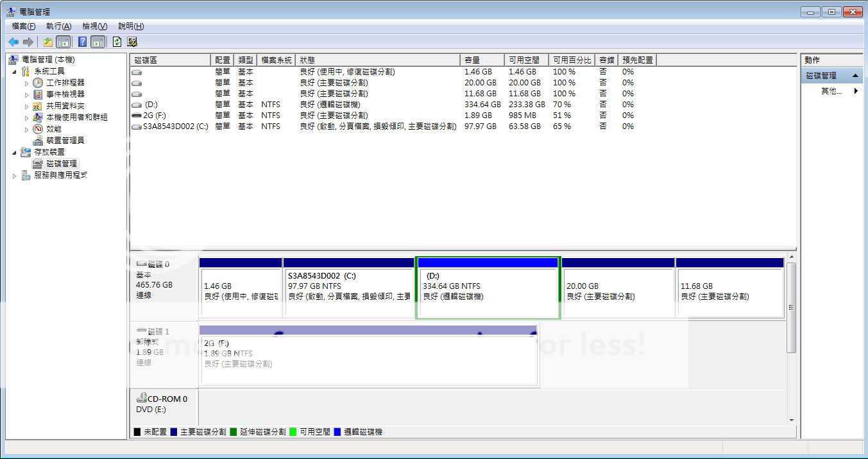Select the S3A8543D002 (C:) volume row

(x=175, y=126)
